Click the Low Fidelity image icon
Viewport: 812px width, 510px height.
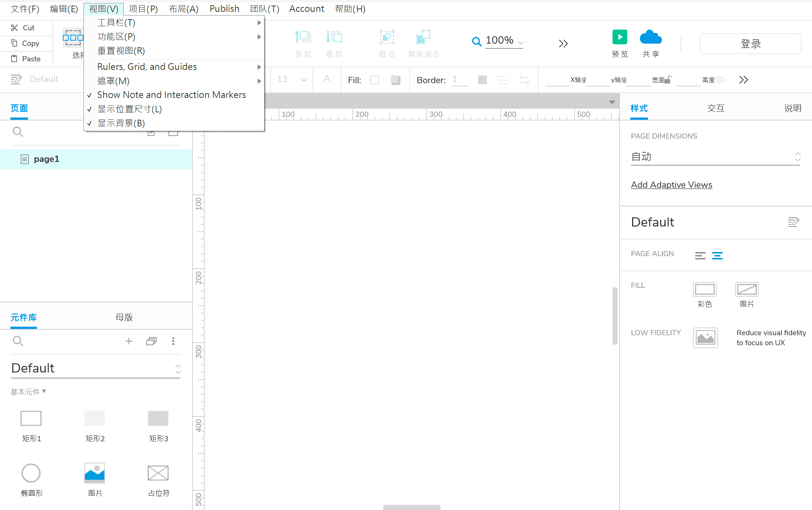705,337
